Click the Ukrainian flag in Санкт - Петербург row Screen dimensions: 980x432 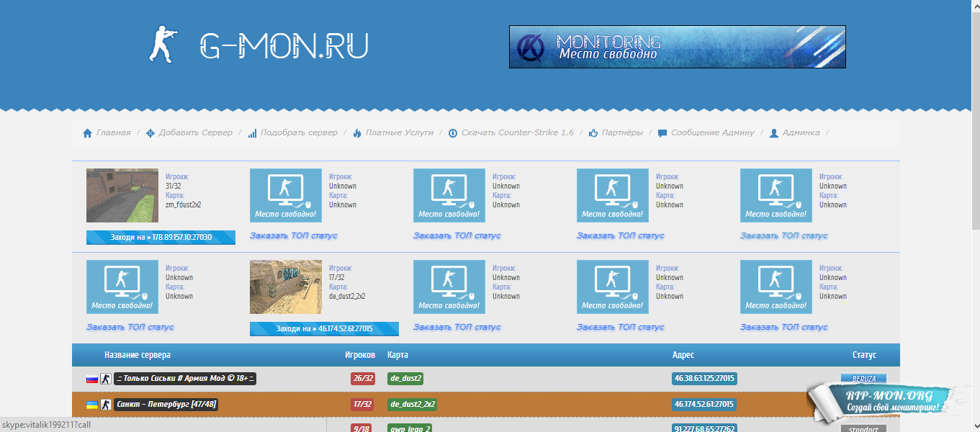(92, 405)
